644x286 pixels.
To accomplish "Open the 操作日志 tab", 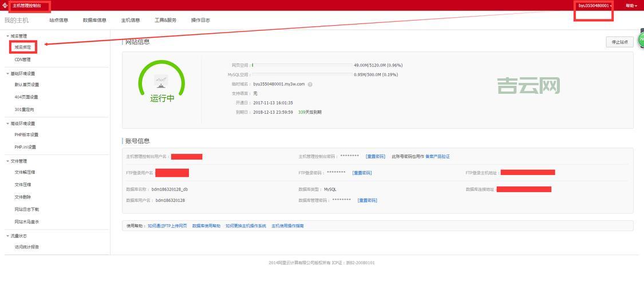I will tap(200, 20).
